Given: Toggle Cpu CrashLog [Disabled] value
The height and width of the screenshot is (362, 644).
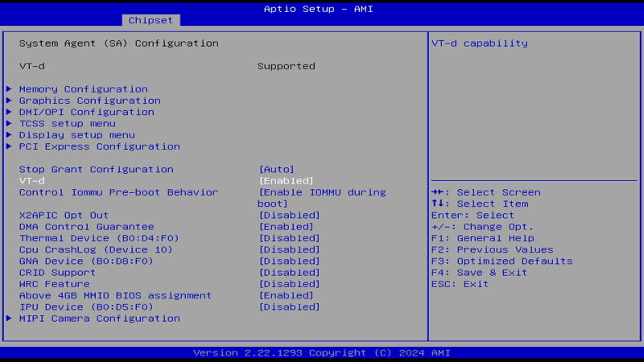Looking at the screenshot, I should click(x=289, y=250).
